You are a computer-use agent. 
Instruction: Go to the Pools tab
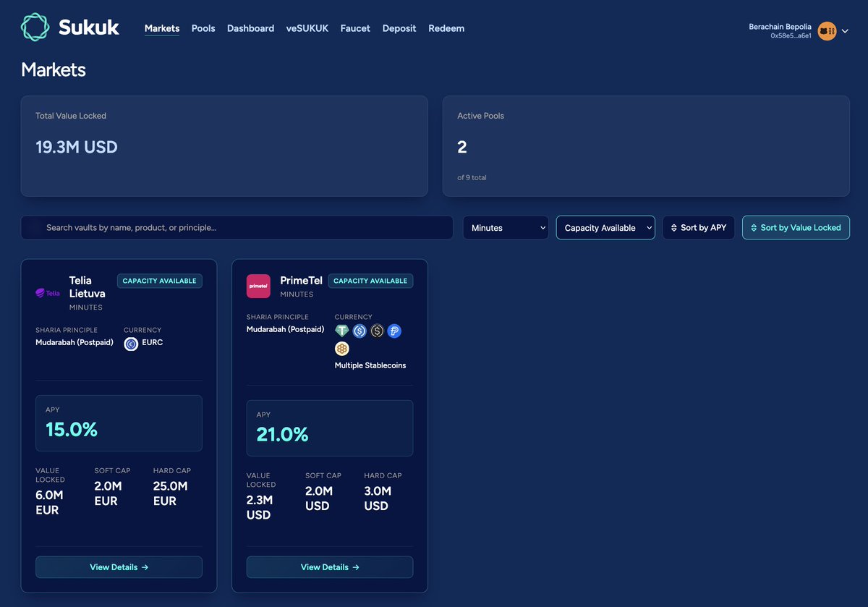click(203, 28)
